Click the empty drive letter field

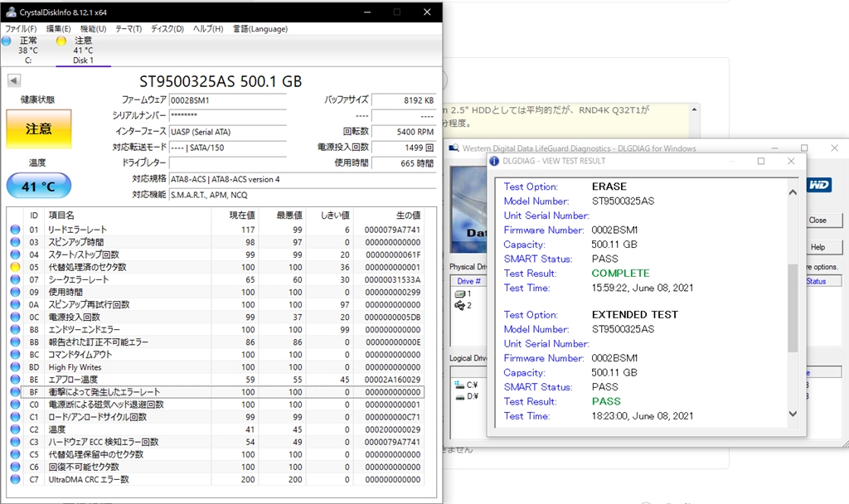click(227, 163)
